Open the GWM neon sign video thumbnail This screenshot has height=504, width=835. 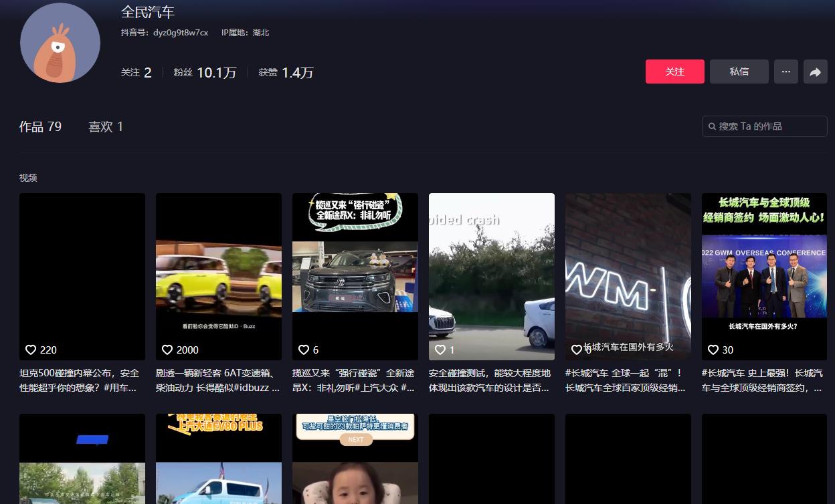coord(628,277)
